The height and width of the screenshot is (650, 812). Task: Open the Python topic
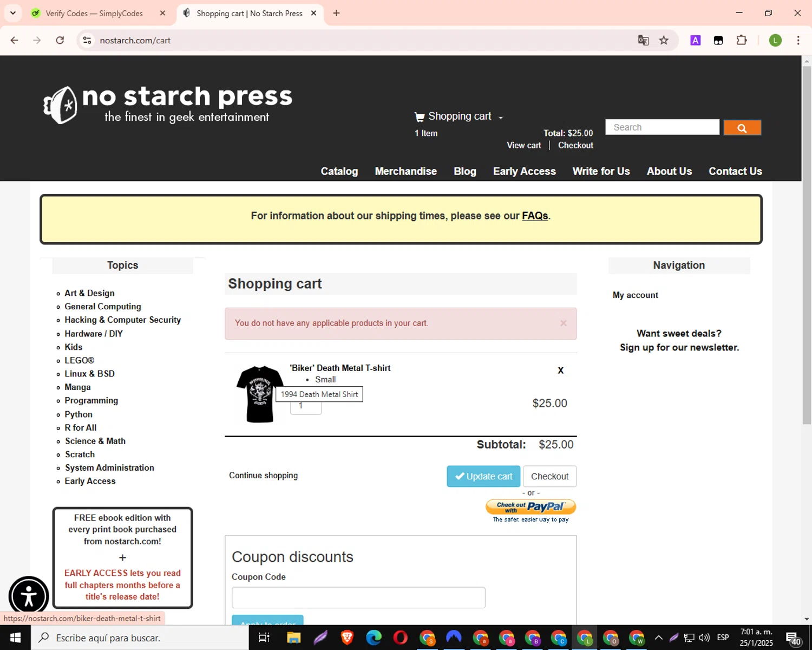coord(78,414)
